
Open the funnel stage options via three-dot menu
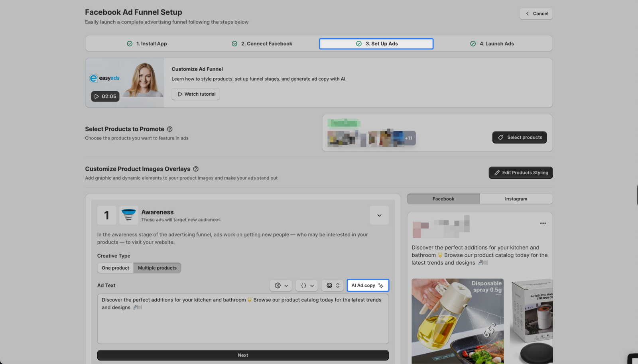[543, 223]
